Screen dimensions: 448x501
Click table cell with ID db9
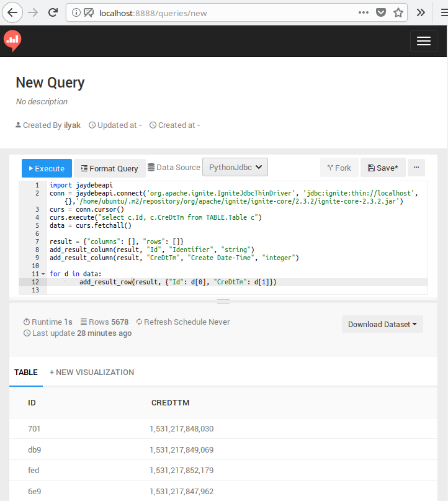[35, 450]
